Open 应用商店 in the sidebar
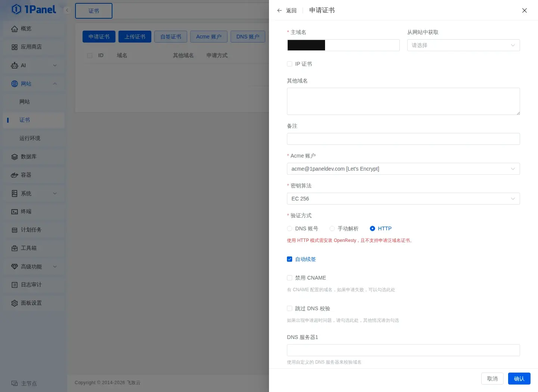 (x=34, y=47)
